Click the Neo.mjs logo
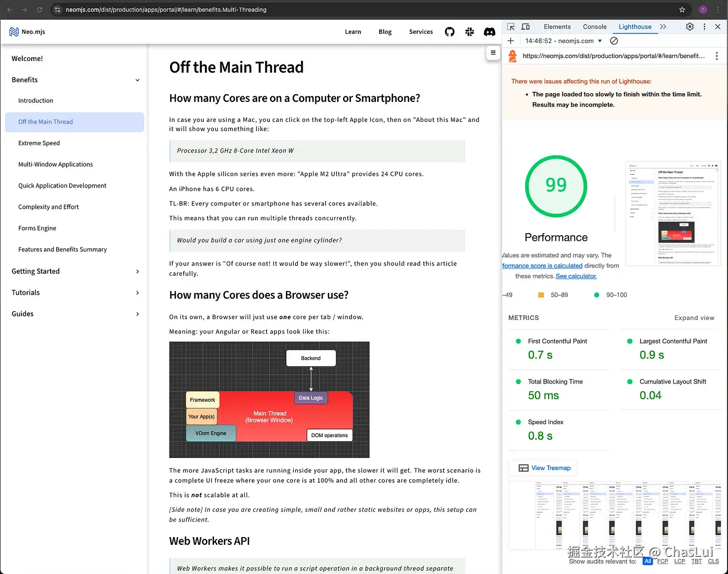The width and height of the screenshot is (728, 574). click(x=27, y=32)
